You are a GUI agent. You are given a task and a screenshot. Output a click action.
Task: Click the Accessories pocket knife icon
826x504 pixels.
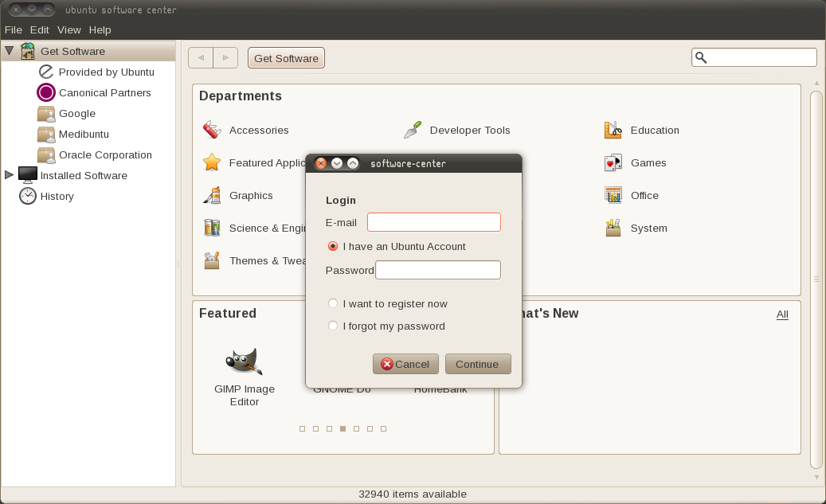click(212, 130)
